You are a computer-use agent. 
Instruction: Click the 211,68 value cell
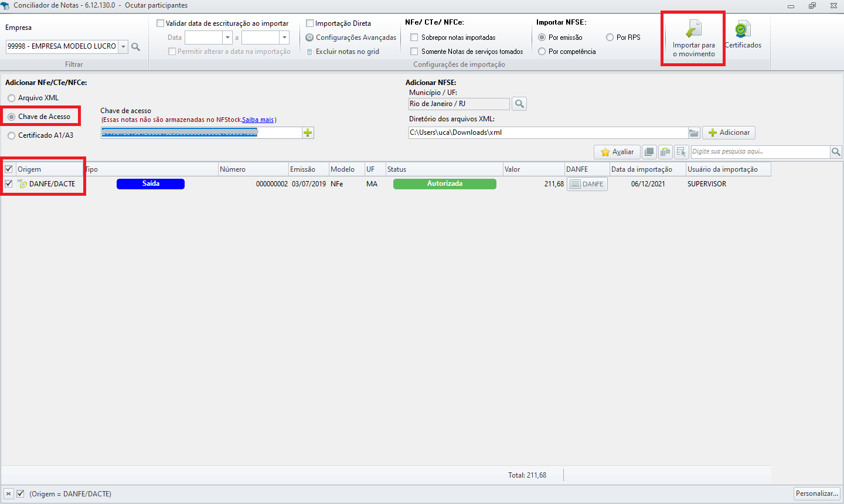point(554,184)
